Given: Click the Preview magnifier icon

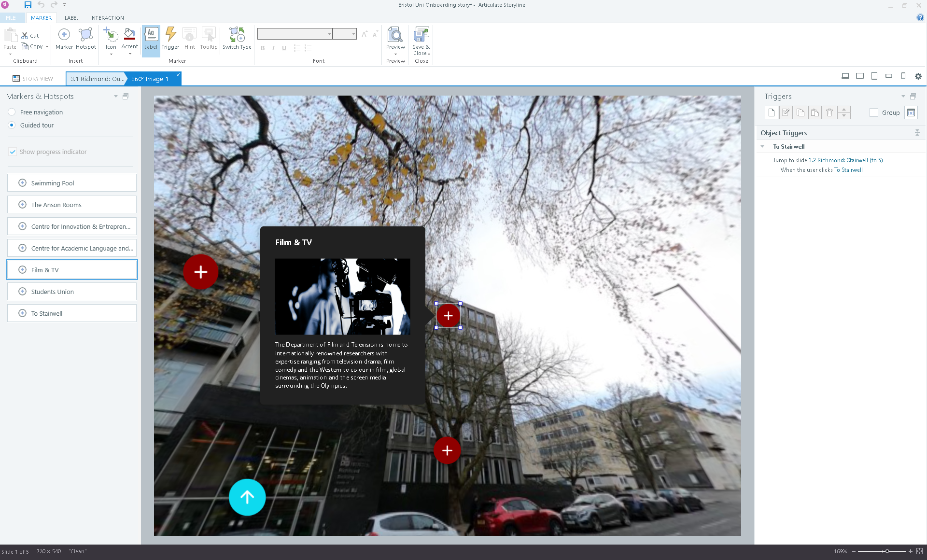Looking at the screenshot, I should pos(395,35).
